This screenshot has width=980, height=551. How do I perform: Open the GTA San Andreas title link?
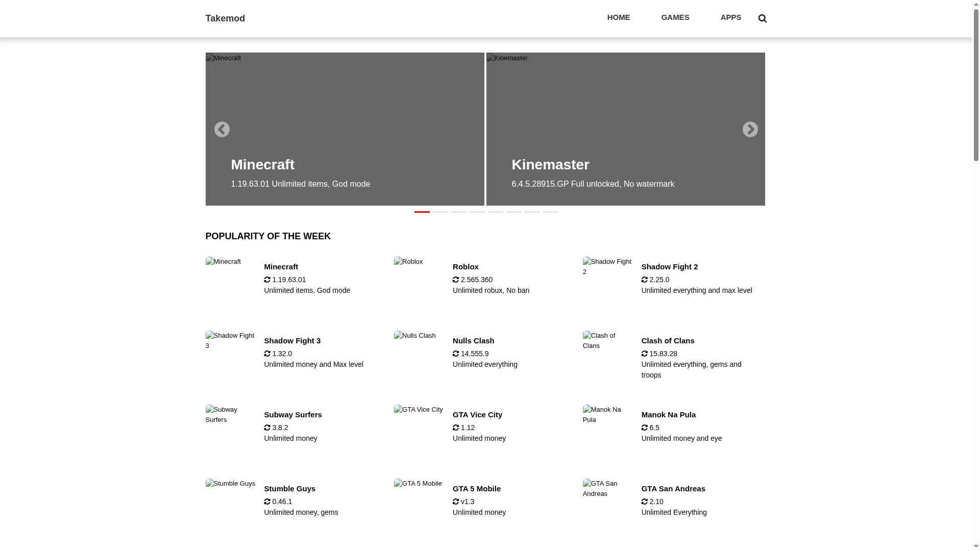[x=673, y=489]
